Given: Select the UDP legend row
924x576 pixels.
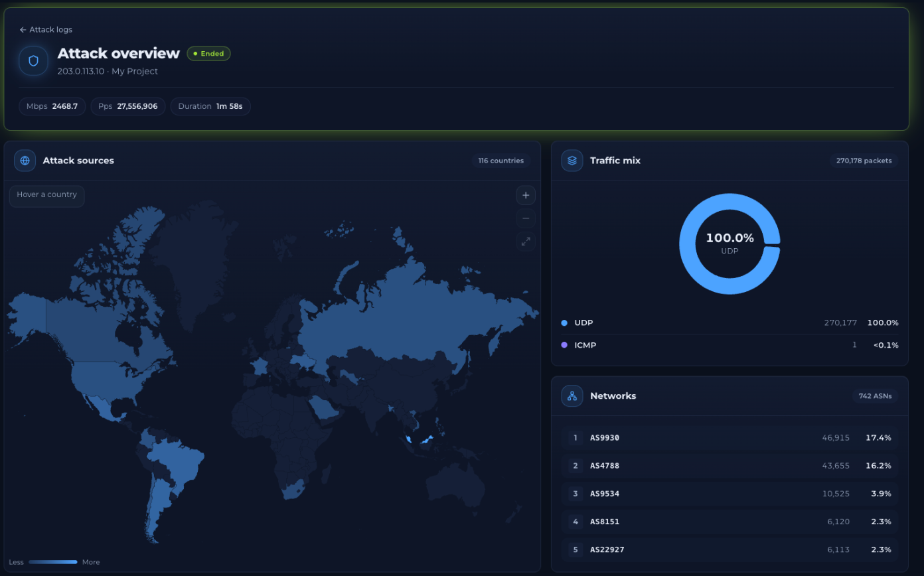Looking at the screenshot, I should (x=730, y=323).
